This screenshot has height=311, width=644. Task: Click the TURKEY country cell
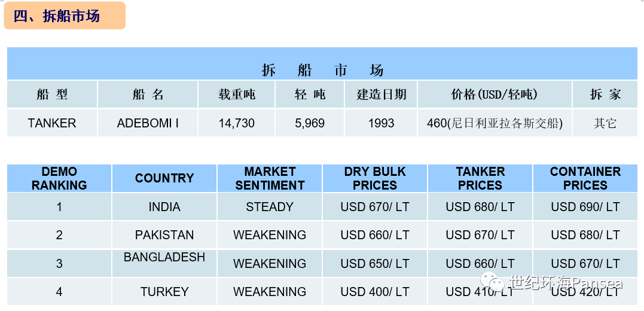(x=164, y=292)
